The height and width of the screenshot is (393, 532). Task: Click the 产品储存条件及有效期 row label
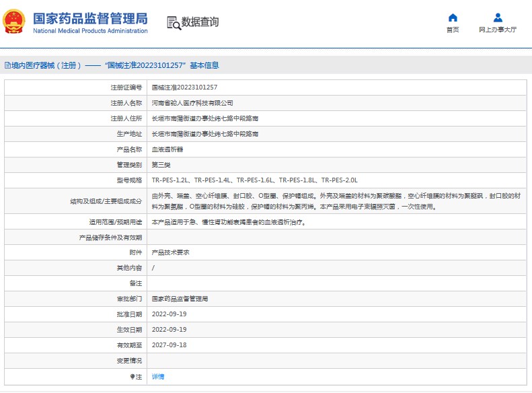click(110, 238)
